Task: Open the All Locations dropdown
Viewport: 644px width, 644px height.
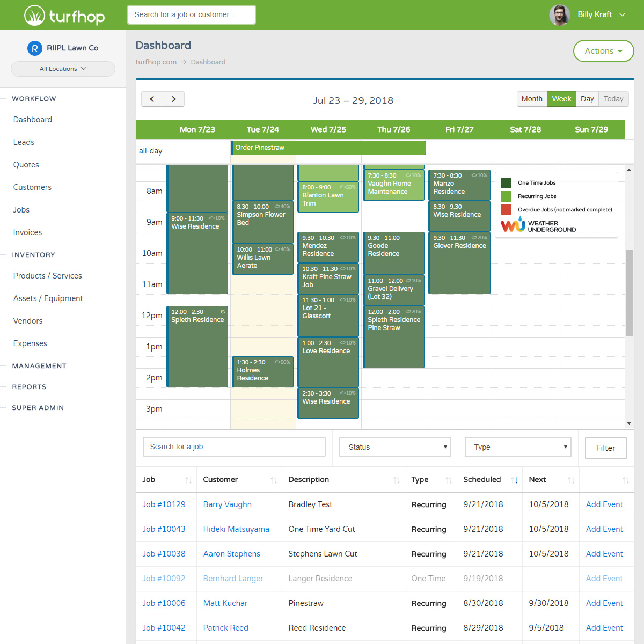Action: (63, 69)
